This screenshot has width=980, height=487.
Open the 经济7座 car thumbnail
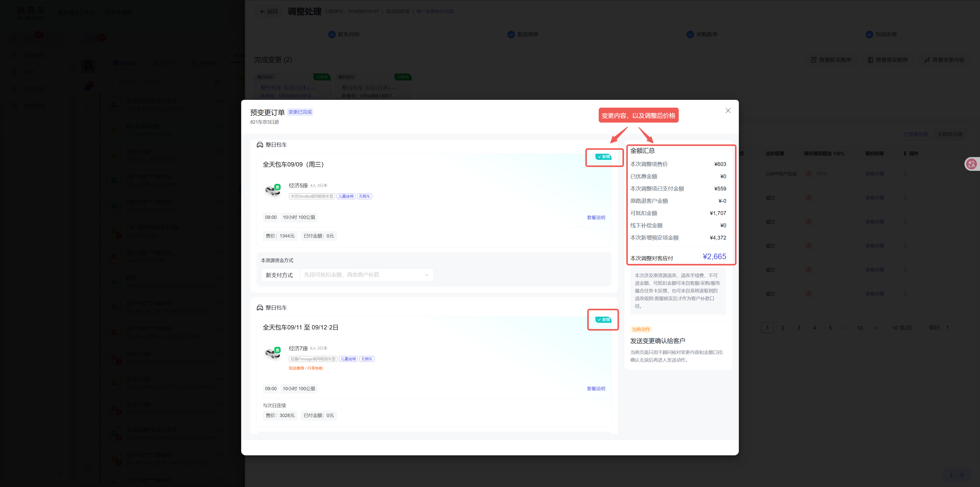coord(272,353)
